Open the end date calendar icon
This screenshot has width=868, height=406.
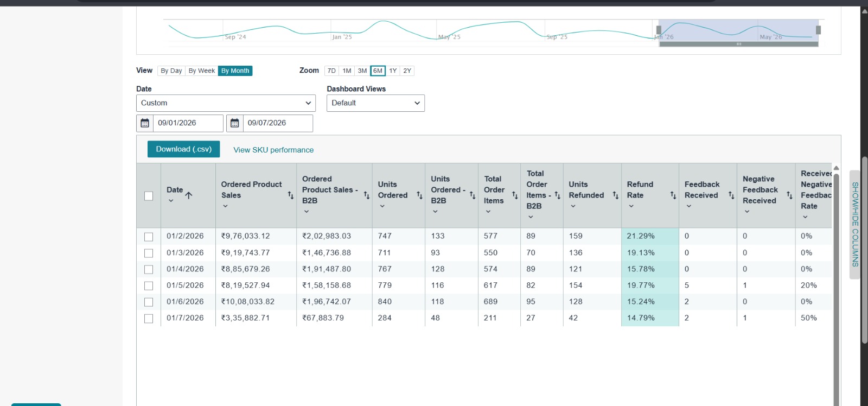click(x=234, y=123)
